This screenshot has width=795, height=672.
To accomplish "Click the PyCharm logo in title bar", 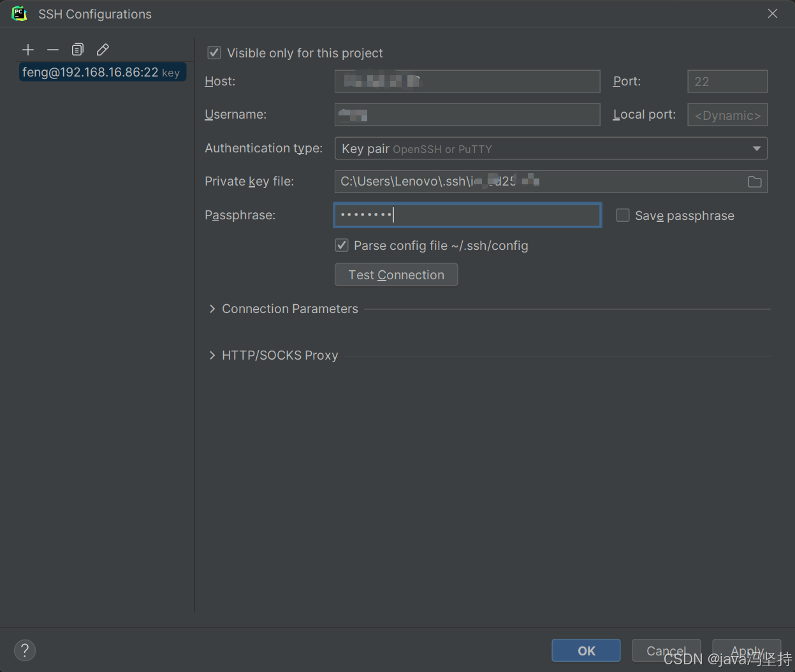I will (19, 13).
